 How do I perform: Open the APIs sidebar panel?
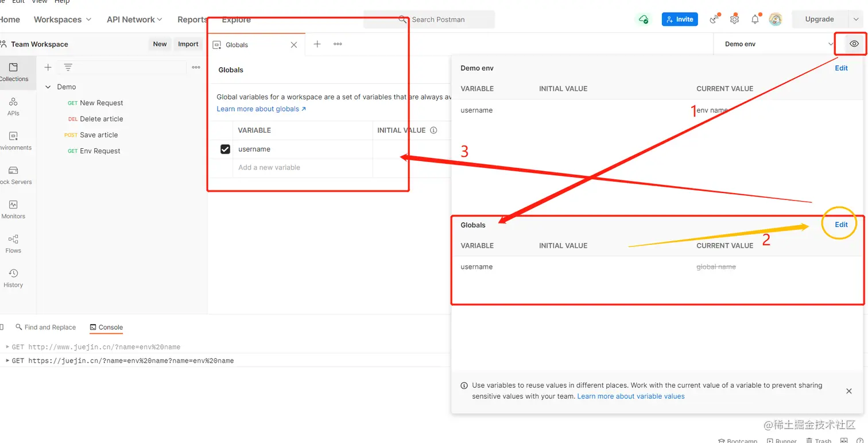(x=13, y=107)
